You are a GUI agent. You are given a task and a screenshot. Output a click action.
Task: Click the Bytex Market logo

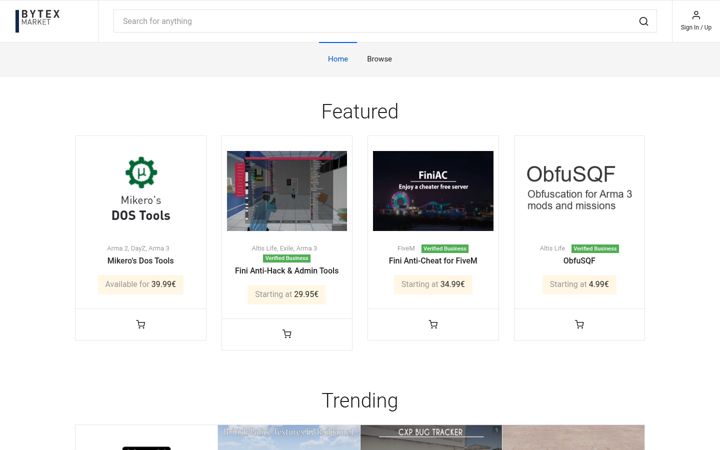click(38, 21)
